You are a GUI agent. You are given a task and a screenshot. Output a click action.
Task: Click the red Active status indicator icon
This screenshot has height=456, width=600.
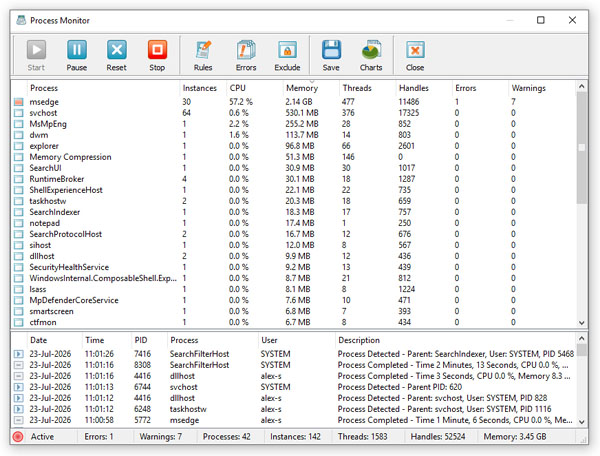click(18, 437)
